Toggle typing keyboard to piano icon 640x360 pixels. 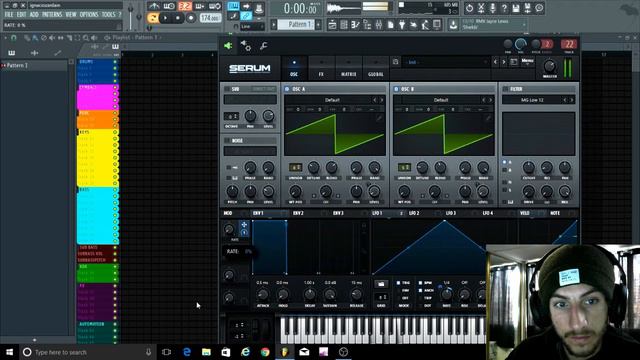pyautogui.click(x=233, y=6)
